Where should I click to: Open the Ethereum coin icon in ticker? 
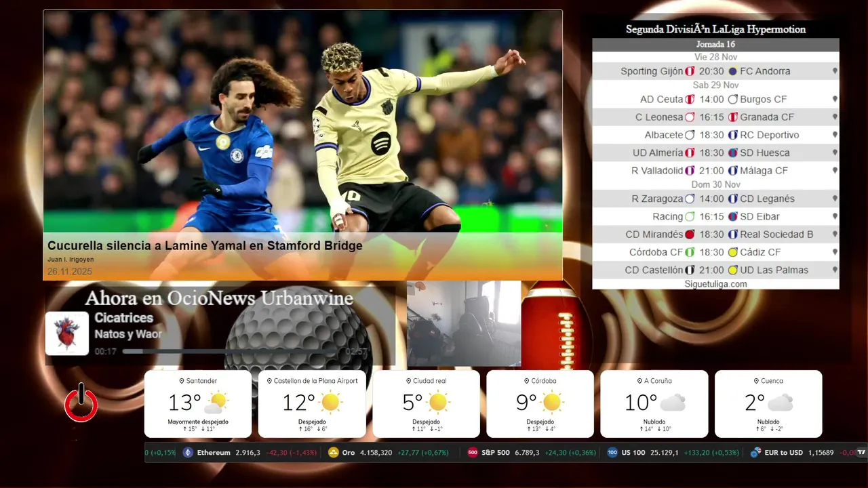188,453
